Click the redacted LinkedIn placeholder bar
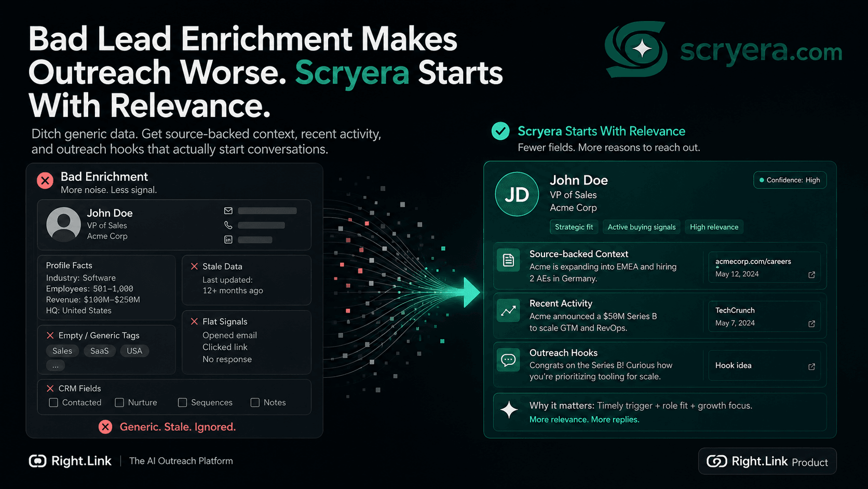868x489 pixels. pos(255,240)
